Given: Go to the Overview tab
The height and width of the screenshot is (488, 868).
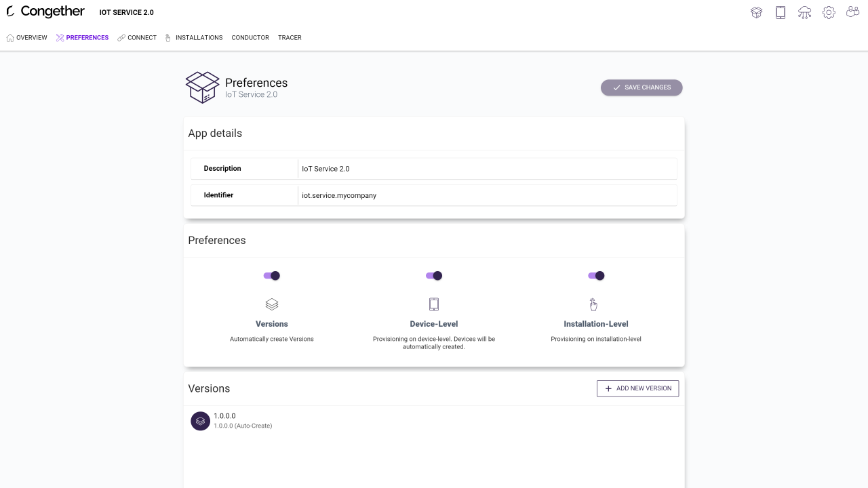Looking at the screenshot, I should point(27,38).
